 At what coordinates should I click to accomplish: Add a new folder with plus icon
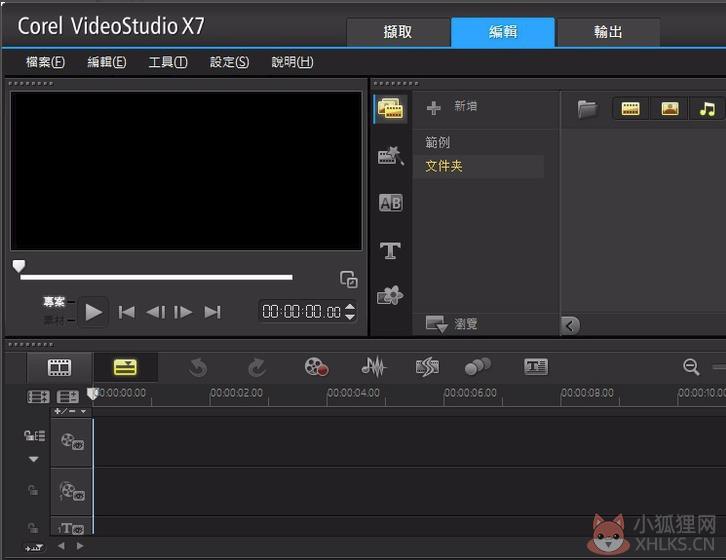click(x=433, y=107)
